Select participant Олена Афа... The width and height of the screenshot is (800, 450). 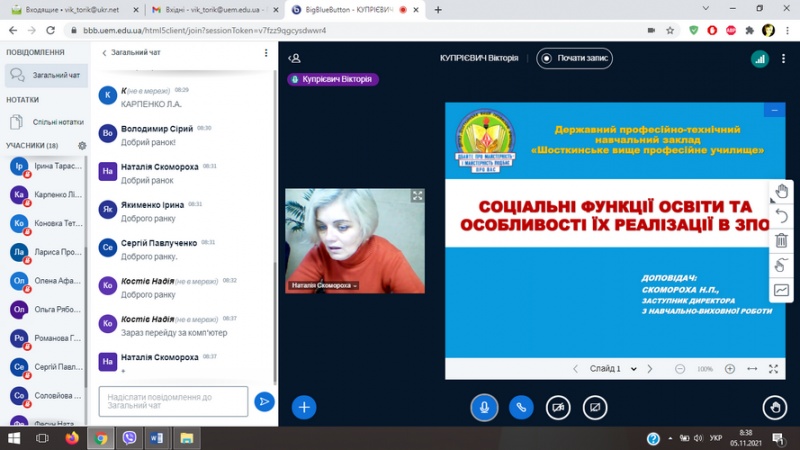46,281
